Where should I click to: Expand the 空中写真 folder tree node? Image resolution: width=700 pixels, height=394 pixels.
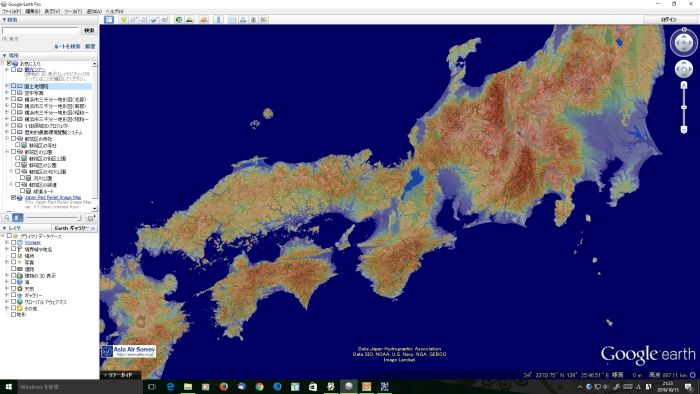click(x=7, y=93)
